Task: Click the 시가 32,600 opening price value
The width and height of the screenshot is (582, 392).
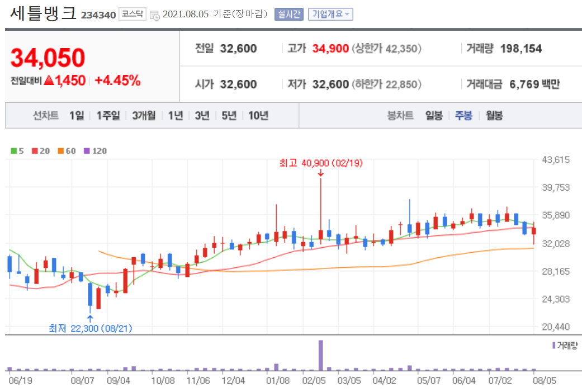Action: point(238,84)
